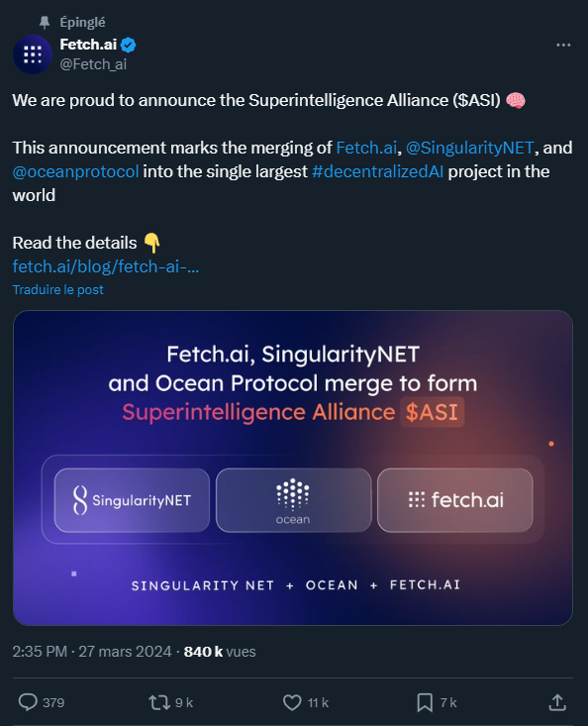Like the post with the heart icon
The height and width of the screenshot is (726, 588).
(292, 702)
